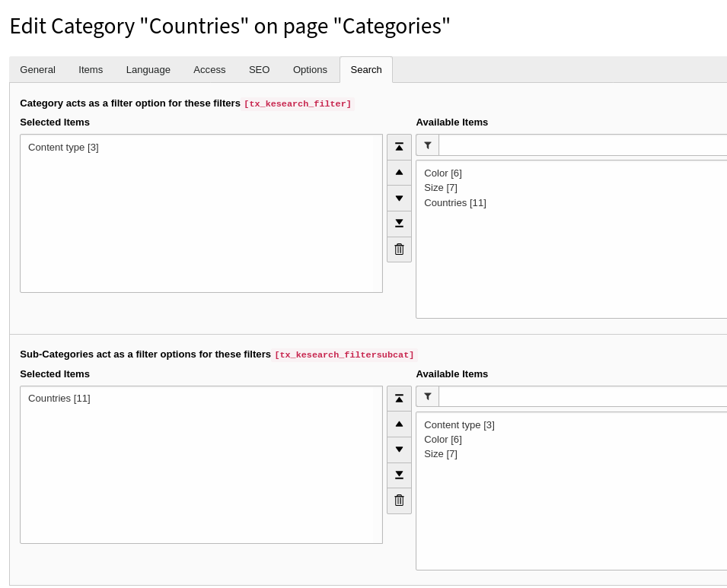Select 'Countries [11]' in Sub-Categories Selected Items
Screen dimensions: 727x588
pos(59,398)
